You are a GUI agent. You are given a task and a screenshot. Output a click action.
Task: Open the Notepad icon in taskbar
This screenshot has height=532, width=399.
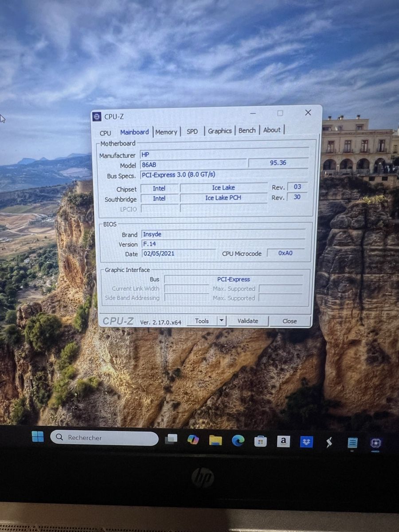(x=352, y=442)
